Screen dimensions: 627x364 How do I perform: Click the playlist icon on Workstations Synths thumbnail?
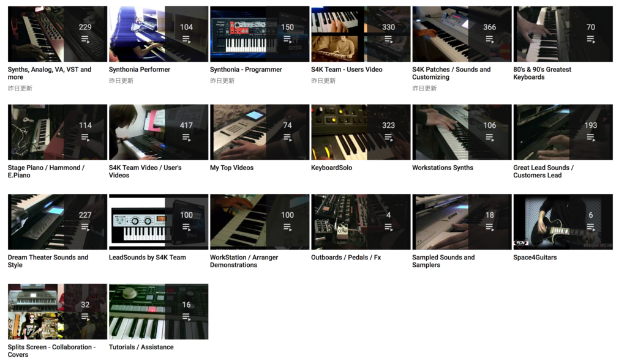coord(489,138)
